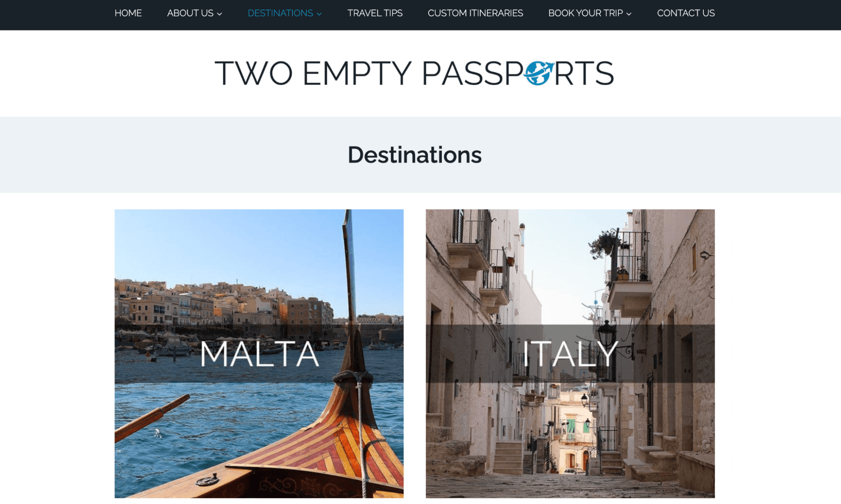Expand the About Us dropdown chevron
Image resolution: width=841 pixels, height=504 pixels.
click(220, 14)
